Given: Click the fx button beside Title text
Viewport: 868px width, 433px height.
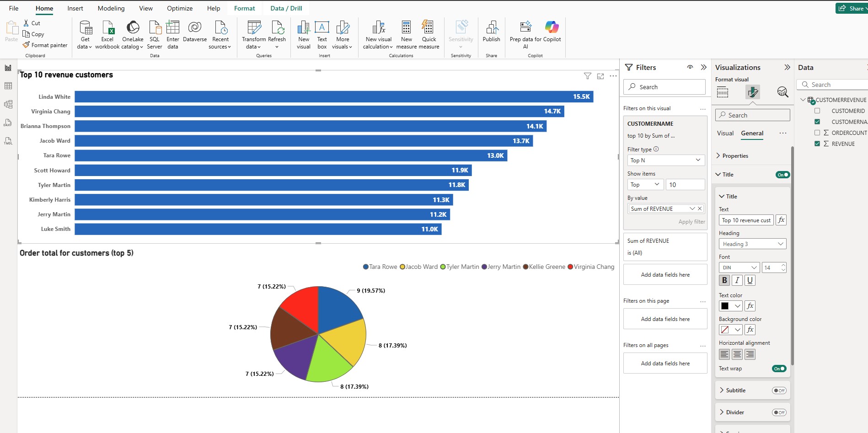Looking at the screenshot, I should pyautogui.click(x=781, y=220).
